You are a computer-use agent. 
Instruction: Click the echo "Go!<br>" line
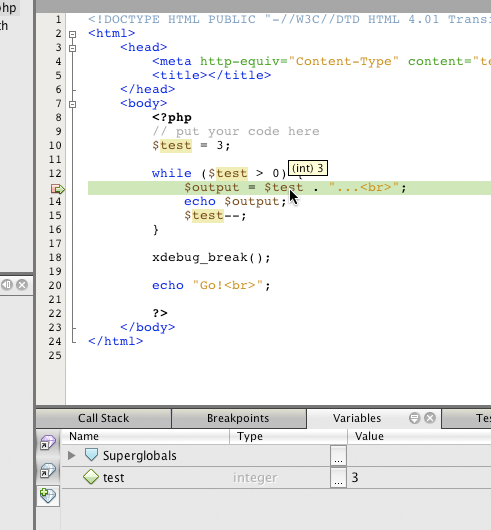211,286
